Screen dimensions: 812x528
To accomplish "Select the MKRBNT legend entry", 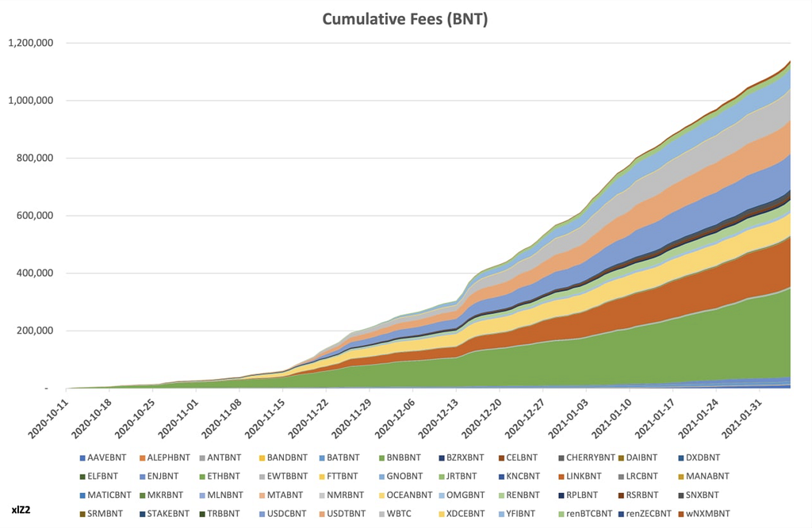I will 161,495.
